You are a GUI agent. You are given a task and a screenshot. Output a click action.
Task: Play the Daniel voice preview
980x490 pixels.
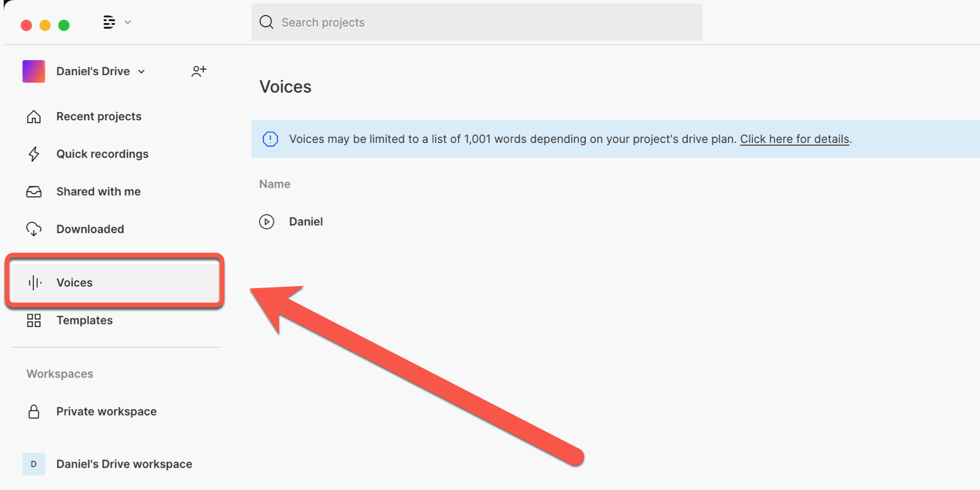click(267, 222)
